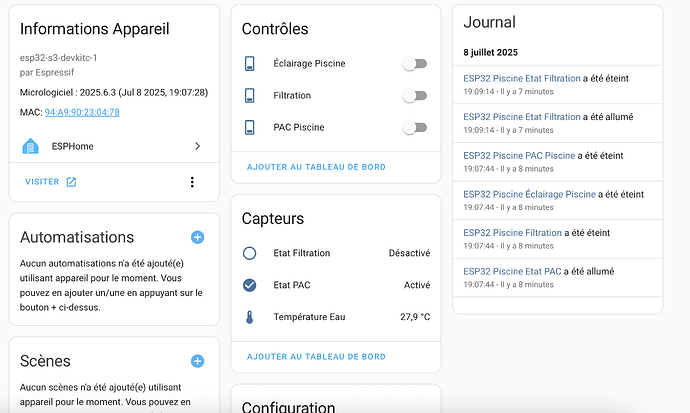Click the external link icon beside VISITER
The height and width of the screenshot is (413, 690).
pyautogui.click(x=71, y=182)
